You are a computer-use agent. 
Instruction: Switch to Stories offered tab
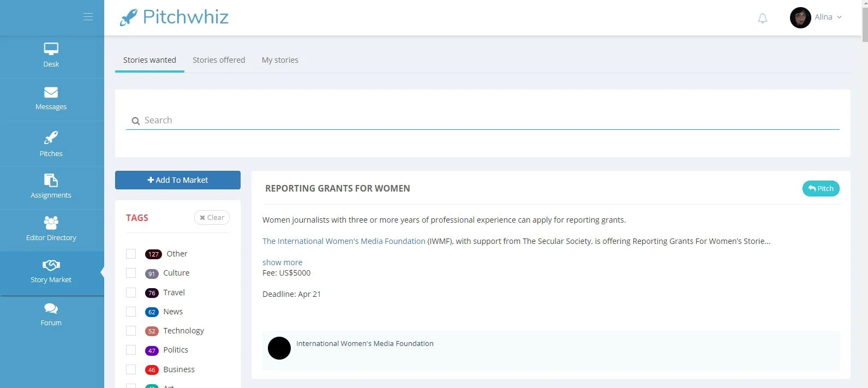(x=219, y=60)
